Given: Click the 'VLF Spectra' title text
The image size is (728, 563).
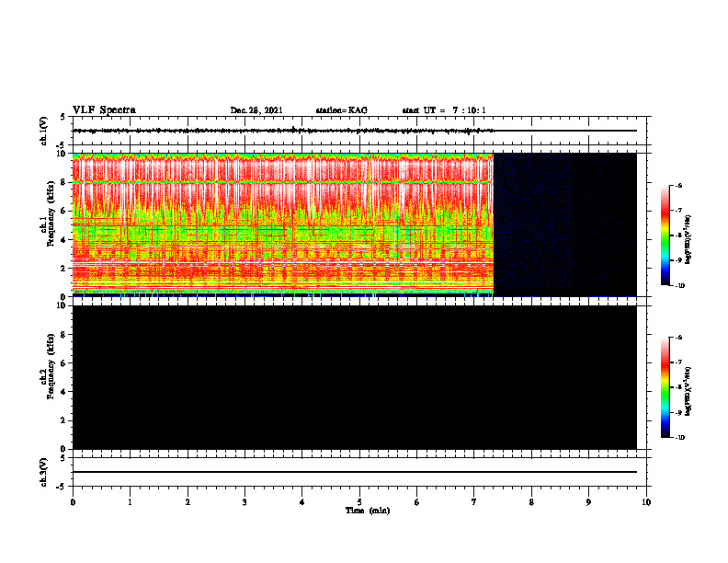Looking at the screenshot, I should coord(104,110).
